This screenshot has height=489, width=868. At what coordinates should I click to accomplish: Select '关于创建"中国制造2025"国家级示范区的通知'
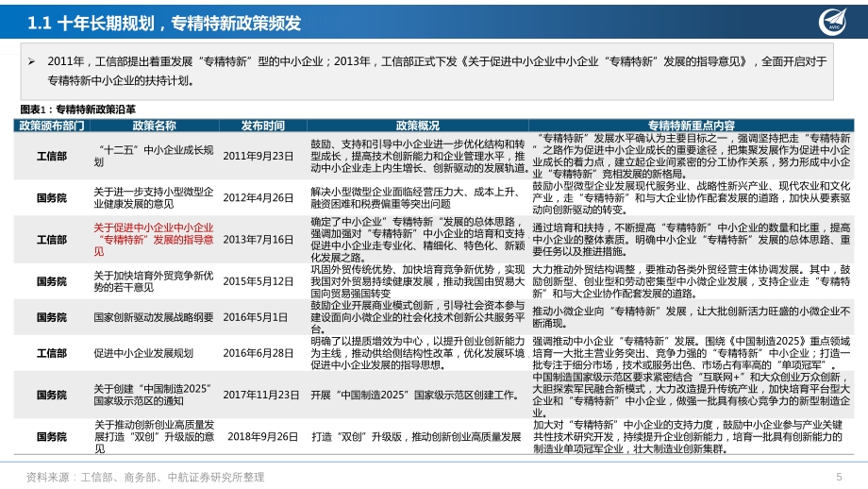coord(153,395)
